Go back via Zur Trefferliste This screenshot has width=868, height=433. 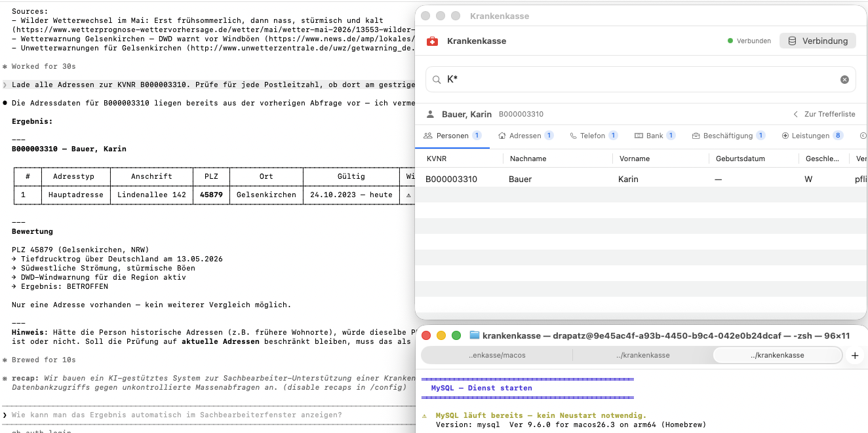824,114
